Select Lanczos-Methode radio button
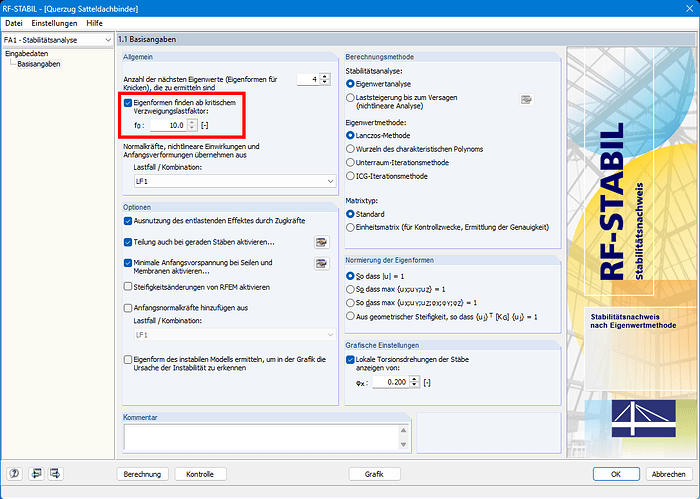Image resolution: width=700 pixels, height=499 pixels. coord(350,135)
